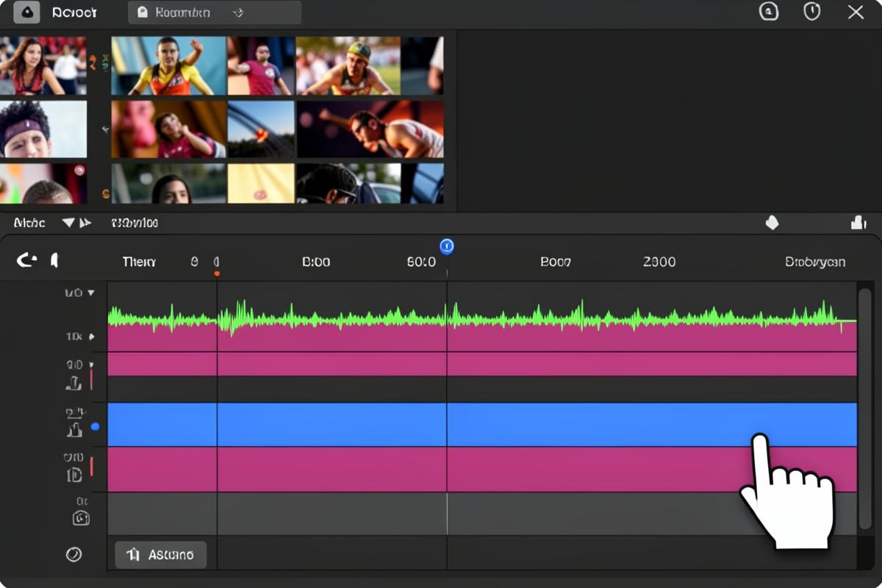The image size is (882, 588).
Task: Click the red marker dot under the ruler
Action: [x=217, y=274]
